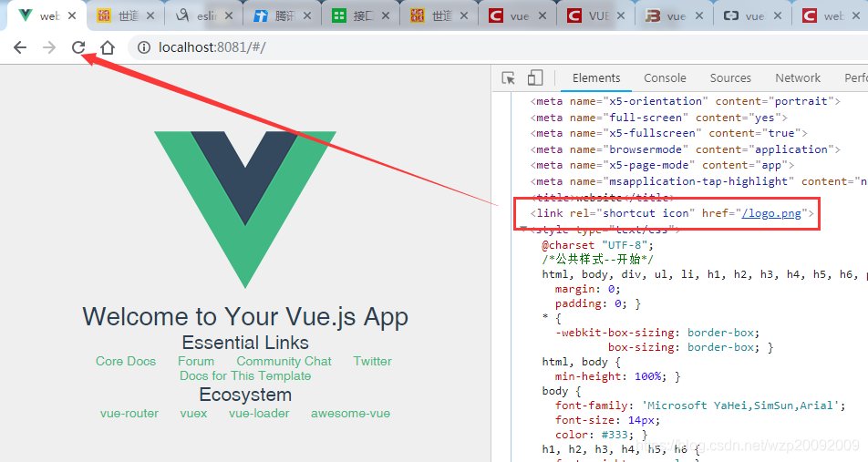Click the browser forward arrow
Screen dimensions: 868x462
[x=49, y=47]
